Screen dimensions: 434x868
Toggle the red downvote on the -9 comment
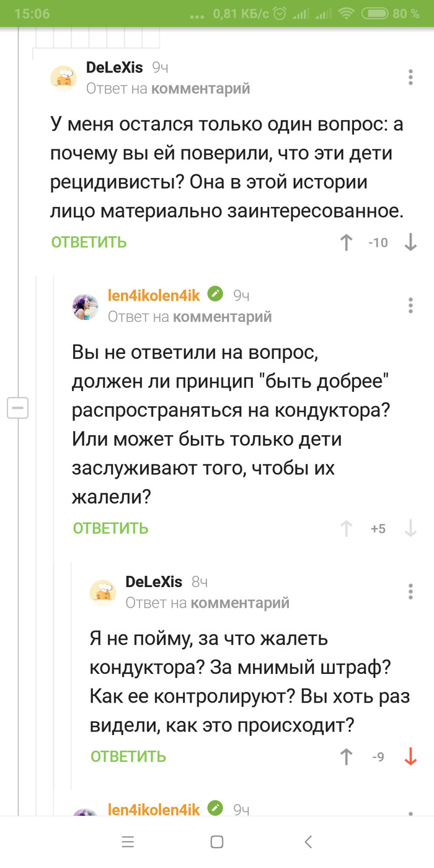[x=410, y=756]
